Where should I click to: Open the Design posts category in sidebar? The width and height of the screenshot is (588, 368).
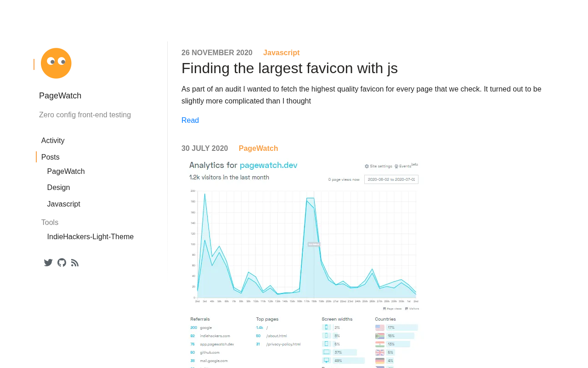(x=58, y=188)
